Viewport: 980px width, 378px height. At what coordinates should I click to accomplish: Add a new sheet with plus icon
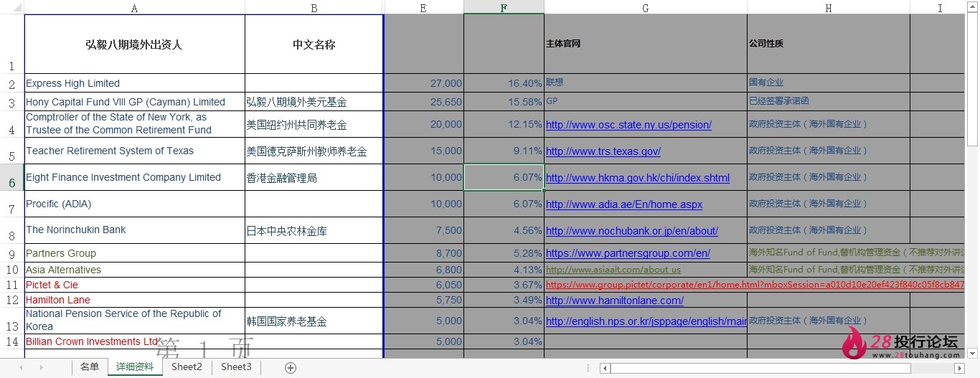291,368
